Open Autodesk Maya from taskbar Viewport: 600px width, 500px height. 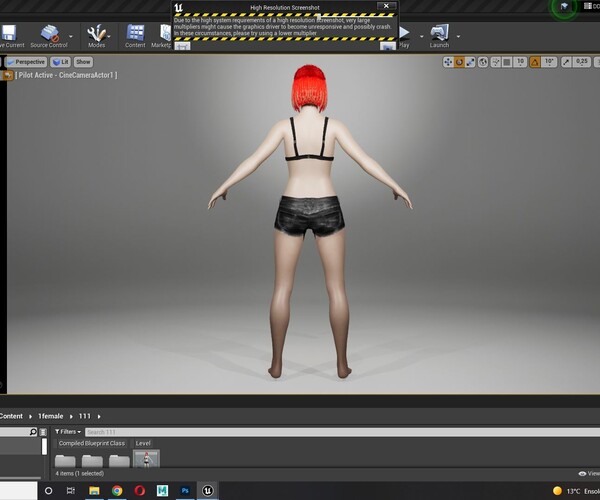tap(163, 490)
